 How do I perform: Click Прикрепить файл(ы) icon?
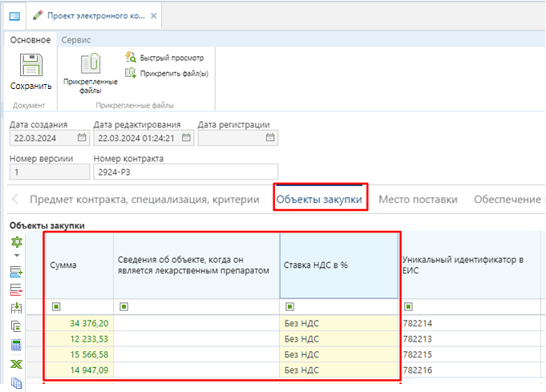[131, 73]
